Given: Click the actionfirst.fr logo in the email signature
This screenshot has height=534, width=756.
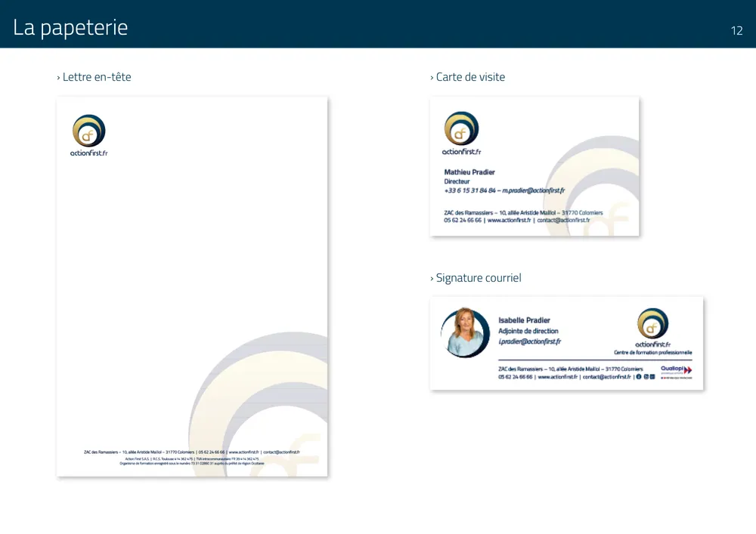Looking at the screenshot, I should pos(653,328).
